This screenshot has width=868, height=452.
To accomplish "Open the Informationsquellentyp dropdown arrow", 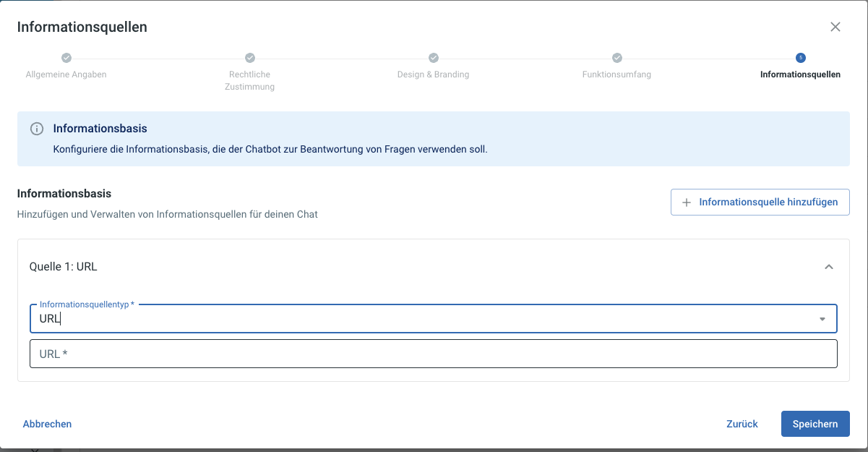I will pyautogui.click(x=822, y=319).
